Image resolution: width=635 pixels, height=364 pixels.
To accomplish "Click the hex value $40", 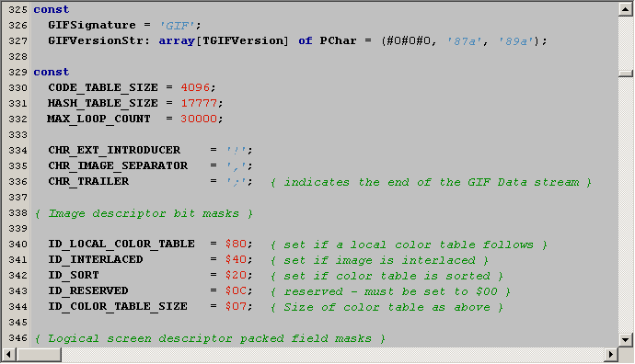I will 236,259.
